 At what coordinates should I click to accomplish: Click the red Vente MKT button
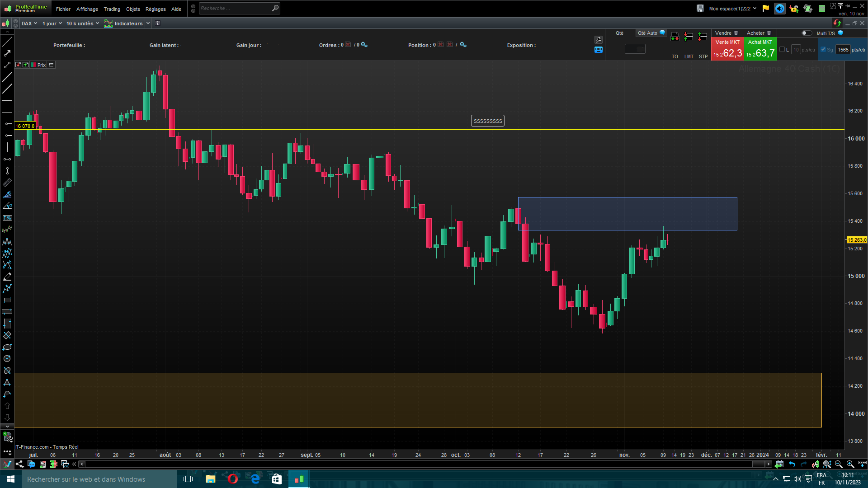pyautogui.click(x=727, y=50)
